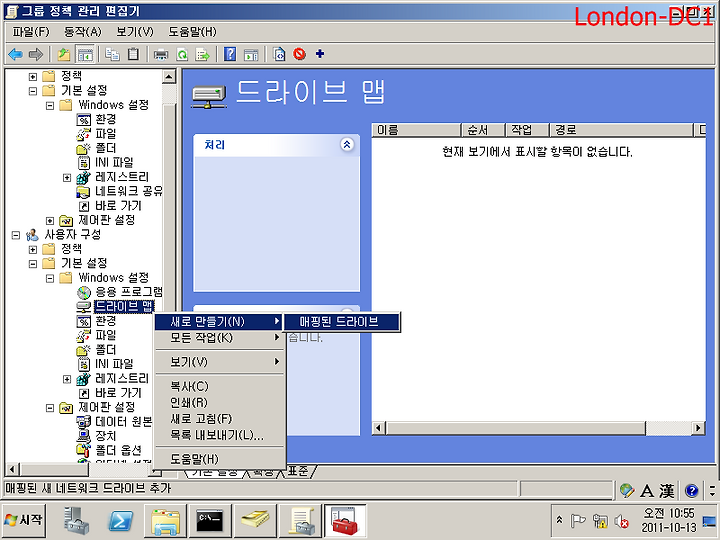Click the muted speaker tray icon
This screenshot has height=540, width=720.
[x=622, y=521]
